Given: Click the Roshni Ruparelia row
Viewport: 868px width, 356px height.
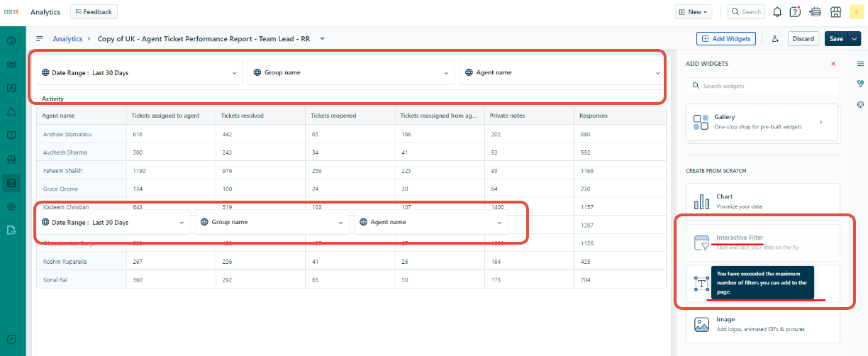Looking at the screenshot, I should point(351,261).
